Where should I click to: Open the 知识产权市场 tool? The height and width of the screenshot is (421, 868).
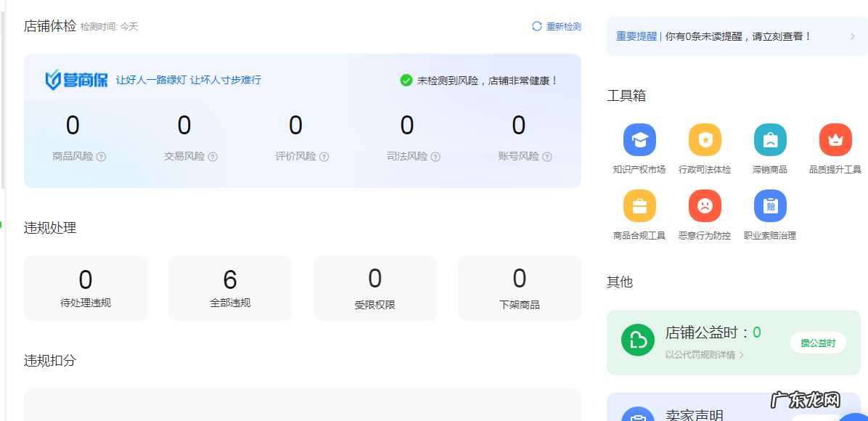click(x=639, y=139)
